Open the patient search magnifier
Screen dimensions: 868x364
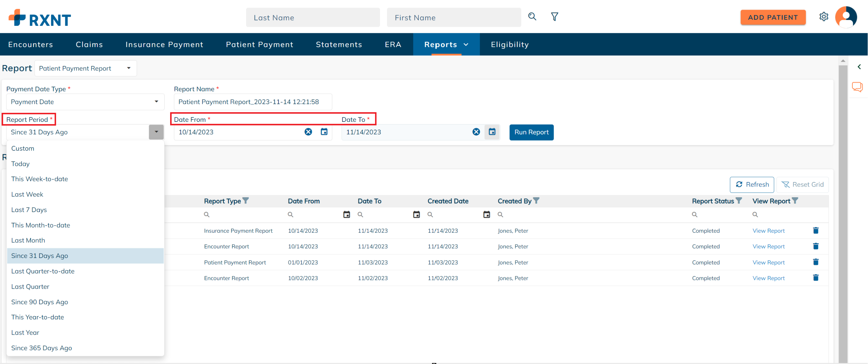coord(532,16)
